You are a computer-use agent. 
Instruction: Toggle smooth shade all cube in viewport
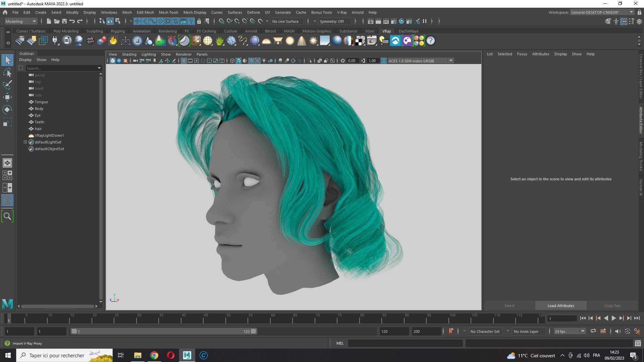pyautogui.click(x=238, y=61)
